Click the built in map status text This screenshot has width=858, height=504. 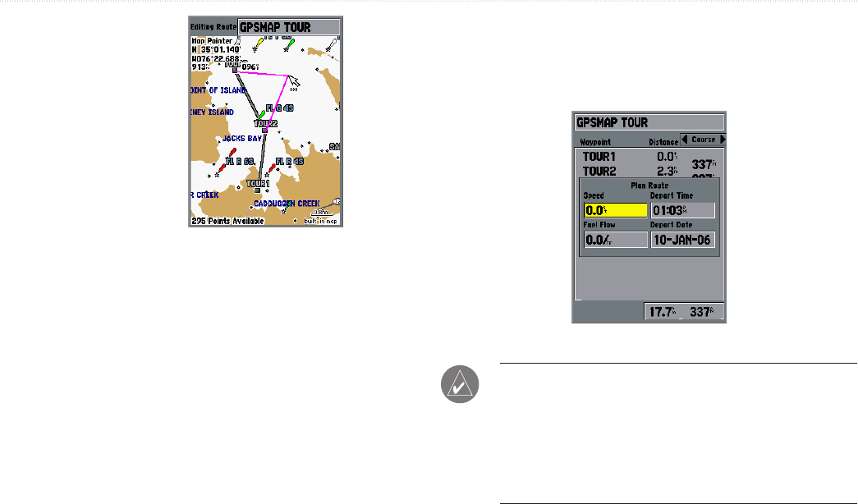coord(321,221)
